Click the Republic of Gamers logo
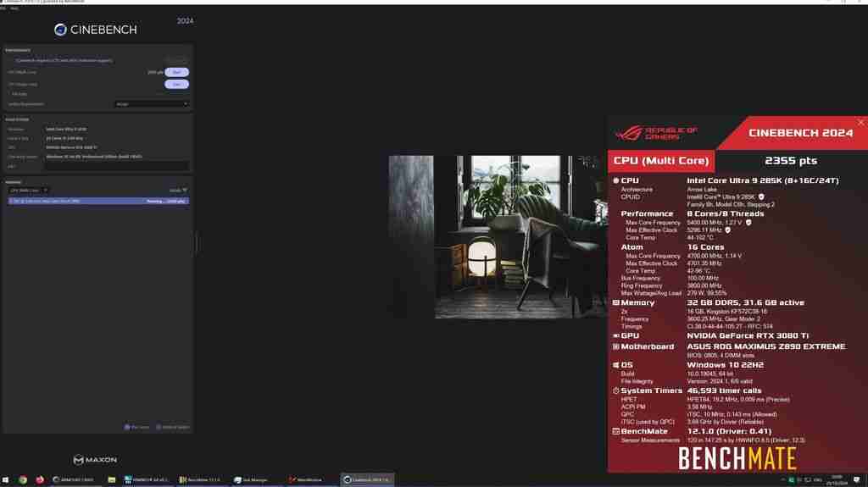The width and height of the screenshot is (868, 487). [656, 133]
